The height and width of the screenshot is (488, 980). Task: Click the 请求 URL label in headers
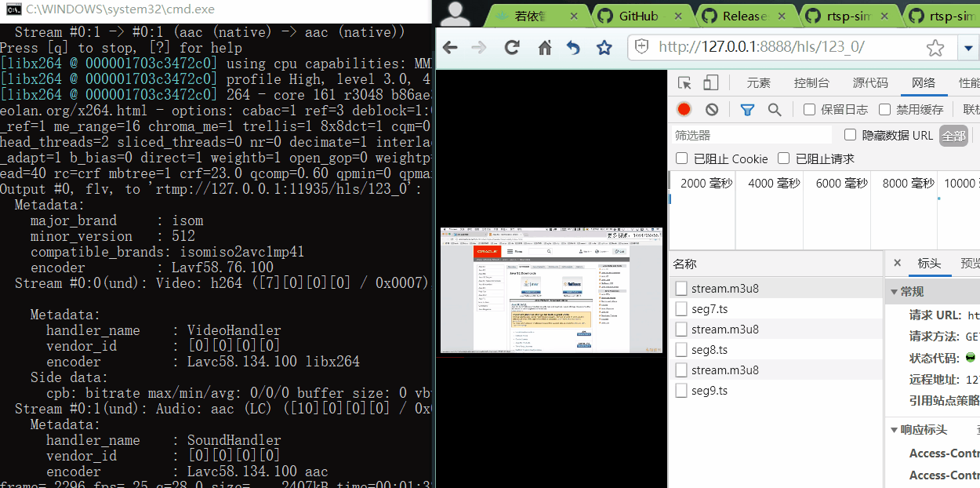click(935, 315)
